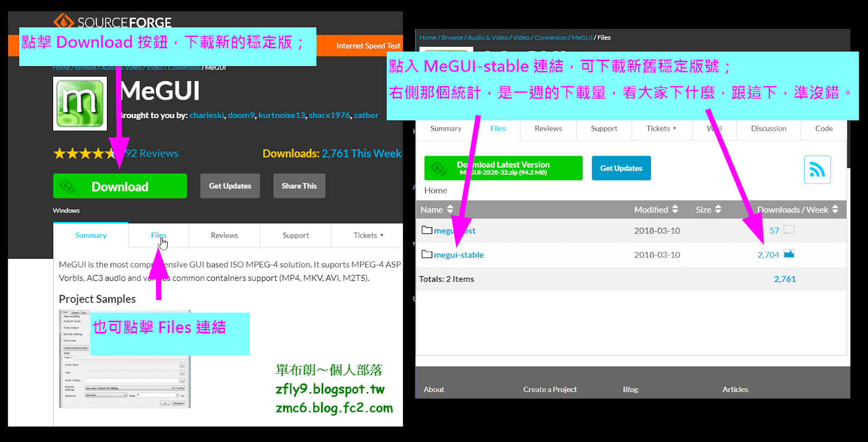Image resolution: width=868 pixels, height=442 pixels.
Task: Open Support tab on the Files page
Action: pos(604,129)
